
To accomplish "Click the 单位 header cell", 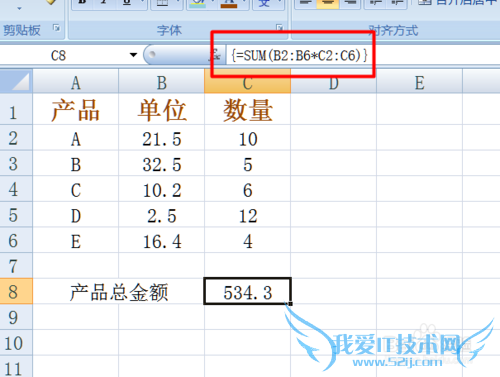I will tap(162, 109).
